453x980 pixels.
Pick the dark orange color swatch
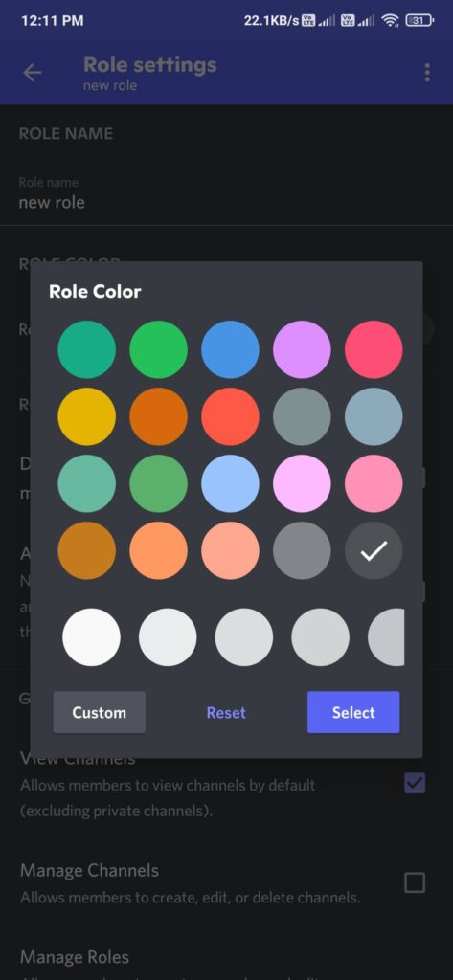[x=158, y=416]
